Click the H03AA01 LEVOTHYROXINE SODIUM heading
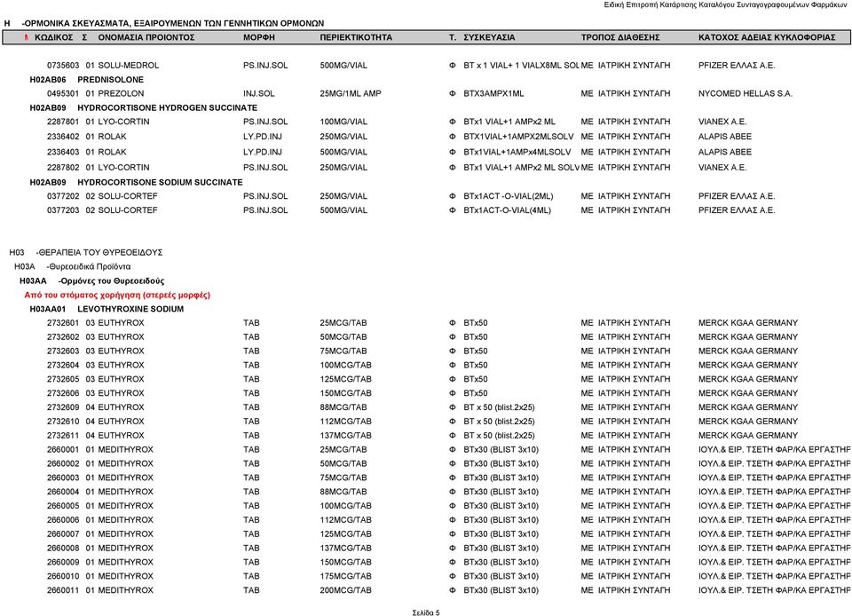The height and width of the screenshot is (616, 852). (106, 309)
